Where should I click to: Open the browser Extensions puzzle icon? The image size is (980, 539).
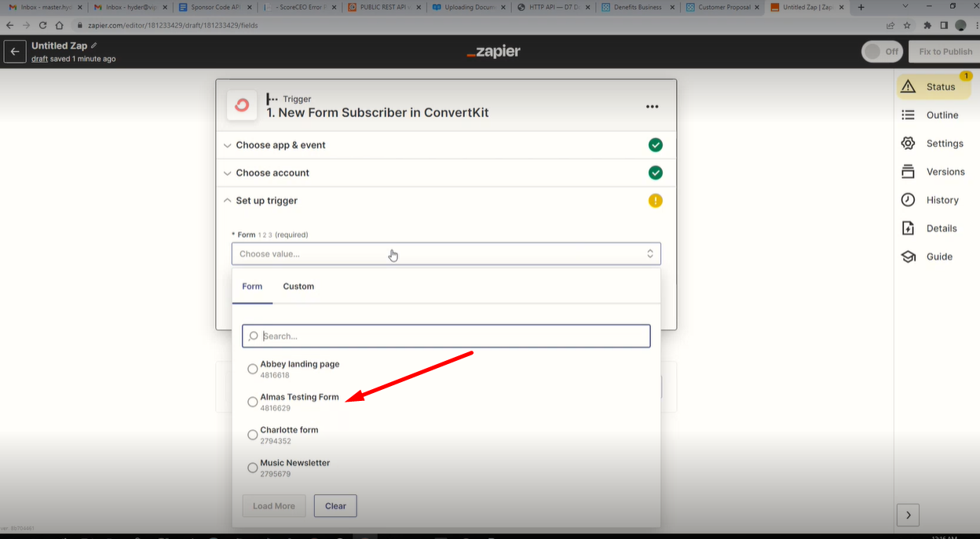[927, 25]
